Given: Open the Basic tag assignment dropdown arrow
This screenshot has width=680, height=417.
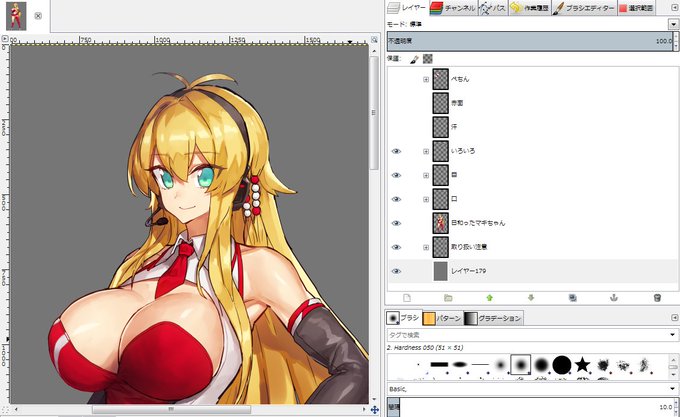Looking at the screenshot, I should 673,389.
